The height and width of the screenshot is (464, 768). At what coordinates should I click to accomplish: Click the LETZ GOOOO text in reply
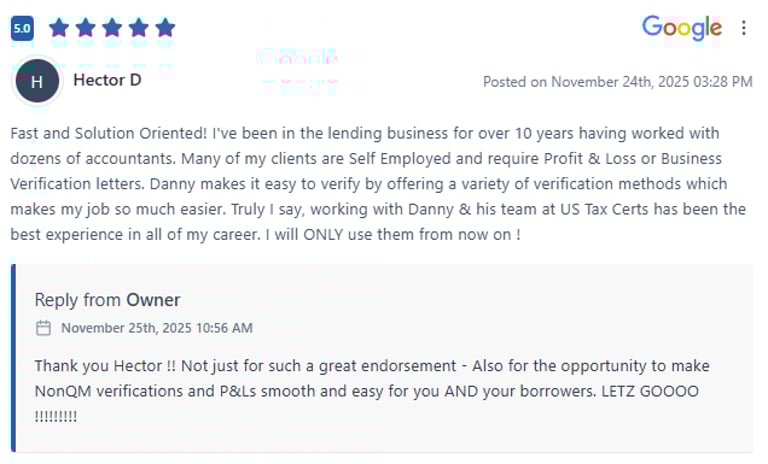[650, 391]
